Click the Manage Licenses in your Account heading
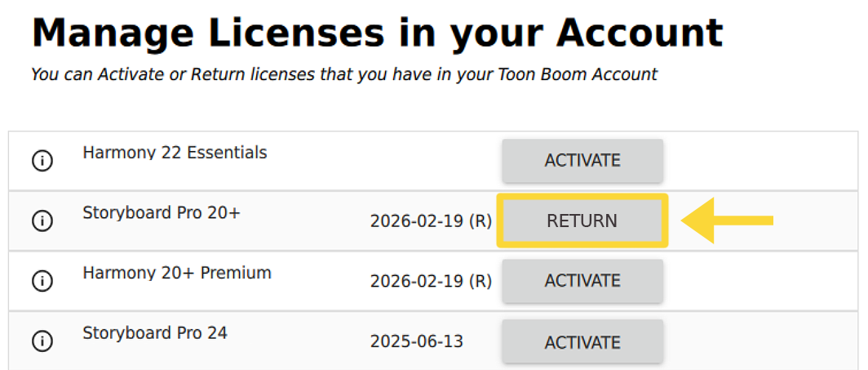This screenshot has height=370, width=868. tap(377, 33)
